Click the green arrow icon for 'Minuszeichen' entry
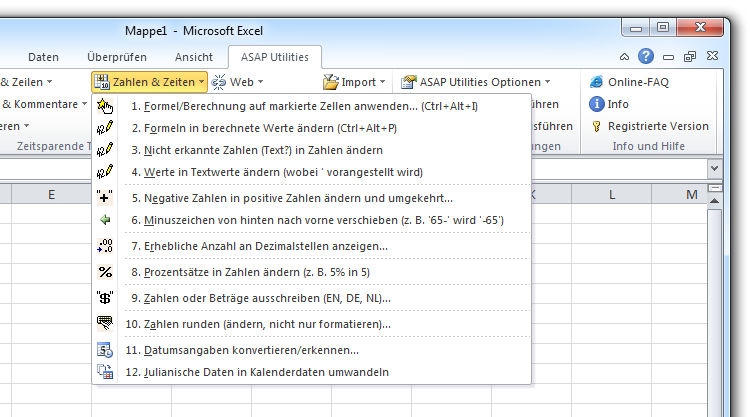750x417 pixels. tap(105, 219)
